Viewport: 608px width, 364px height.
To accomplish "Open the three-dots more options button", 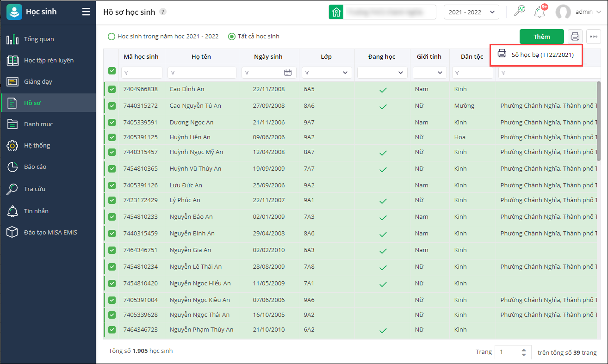I will (594, 37).
